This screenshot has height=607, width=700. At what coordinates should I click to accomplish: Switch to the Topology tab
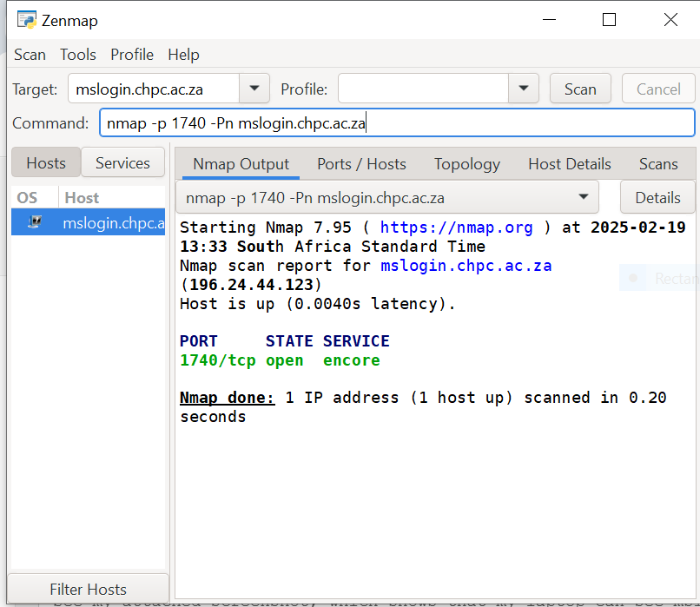[x=467, y=164]
